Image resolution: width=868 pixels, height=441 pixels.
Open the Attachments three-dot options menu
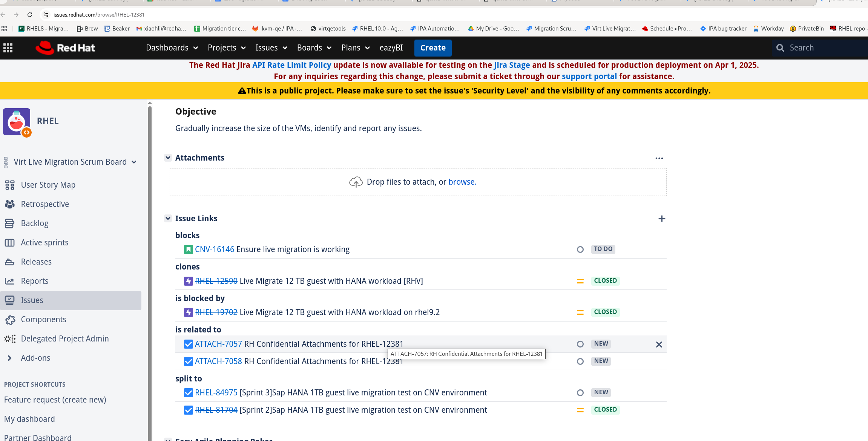coord(659,158)
